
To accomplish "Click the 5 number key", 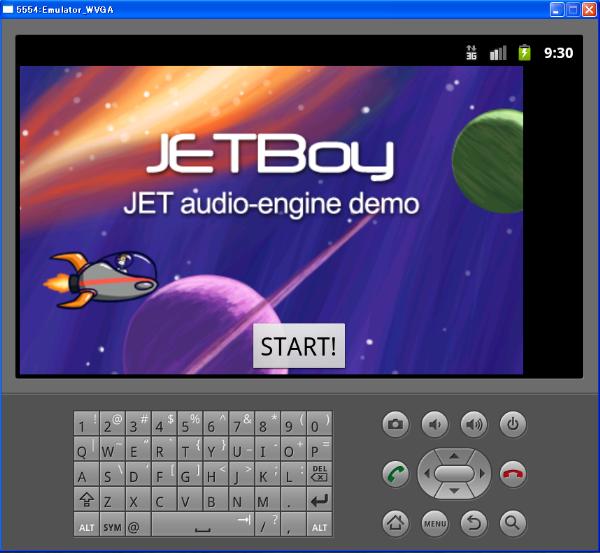I will pyautogui.click(x=190, y=423).
